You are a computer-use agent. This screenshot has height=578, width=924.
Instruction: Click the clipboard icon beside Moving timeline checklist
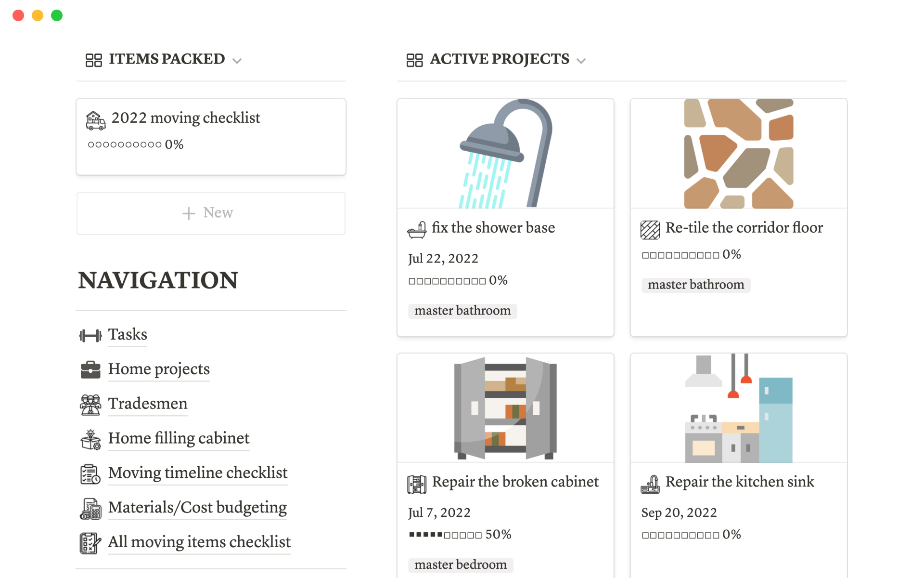90,474
